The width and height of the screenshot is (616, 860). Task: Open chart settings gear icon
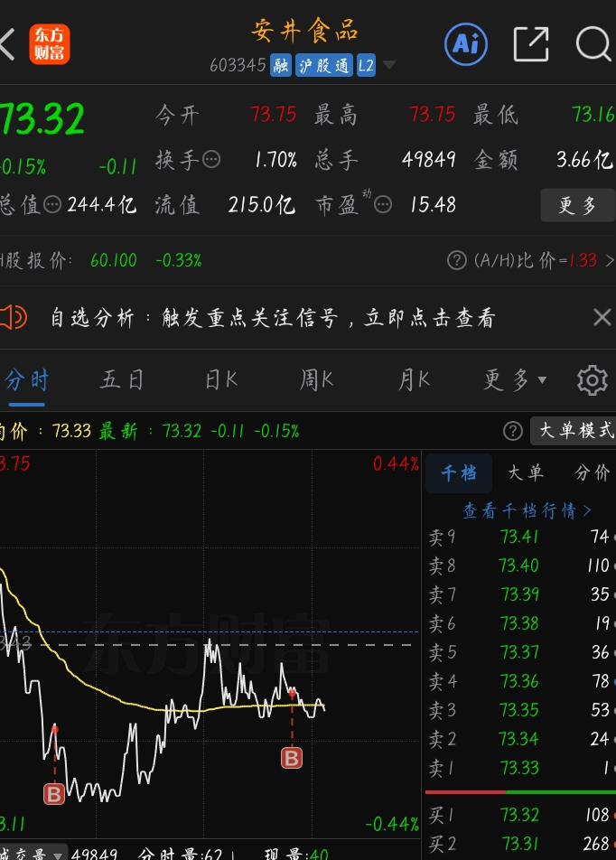pyautogui.click(x=593, y=380)
